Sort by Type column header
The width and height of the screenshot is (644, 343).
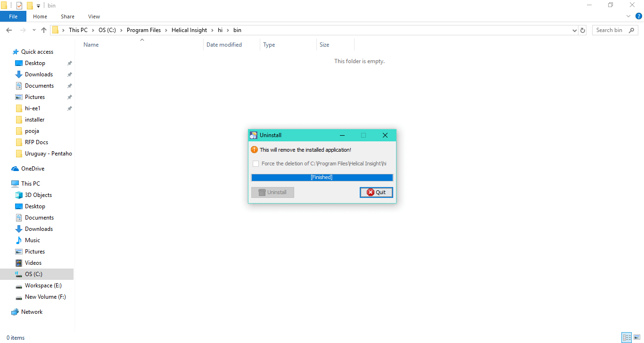(269, 45)
